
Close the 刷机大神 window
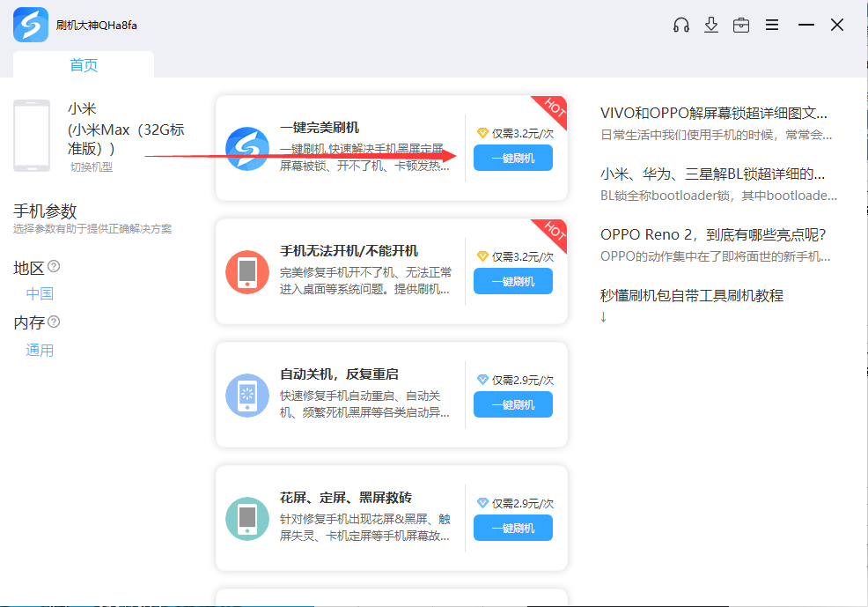point(837,25)
